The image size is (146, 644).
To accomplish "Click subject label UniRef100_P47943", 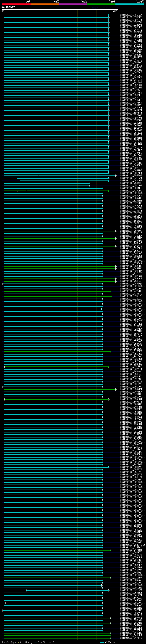I will tap(131, 206).
